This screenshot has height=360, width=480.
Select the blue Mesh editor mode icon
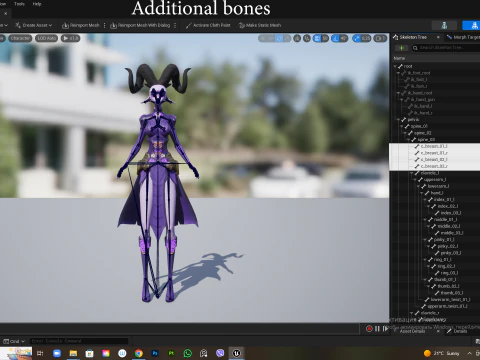[x=475, y=25]
